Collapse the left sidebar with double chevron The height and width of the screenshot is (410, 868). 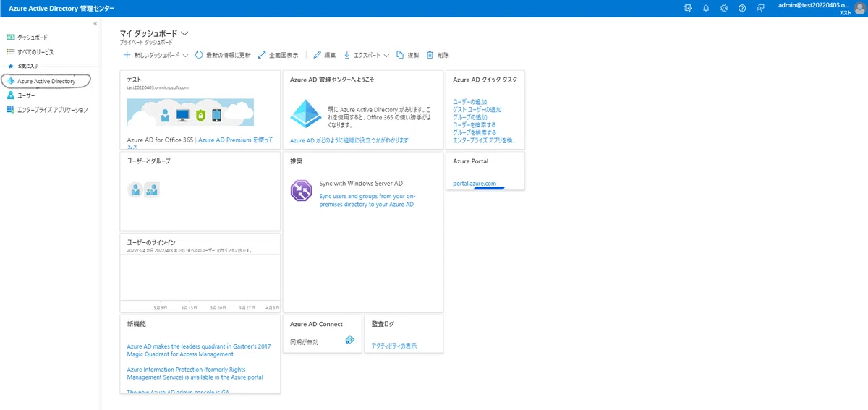95,24
